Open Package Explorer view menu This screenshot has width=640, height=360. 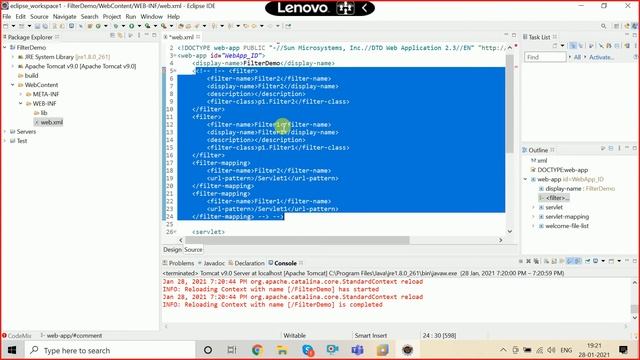[x=139, y=36]
